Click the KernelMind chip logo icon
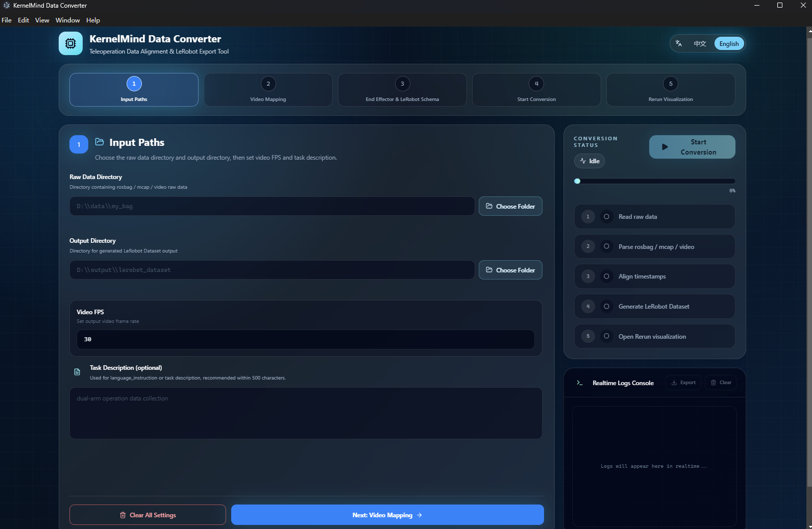 pyautogui.click(x=70, y=43)
